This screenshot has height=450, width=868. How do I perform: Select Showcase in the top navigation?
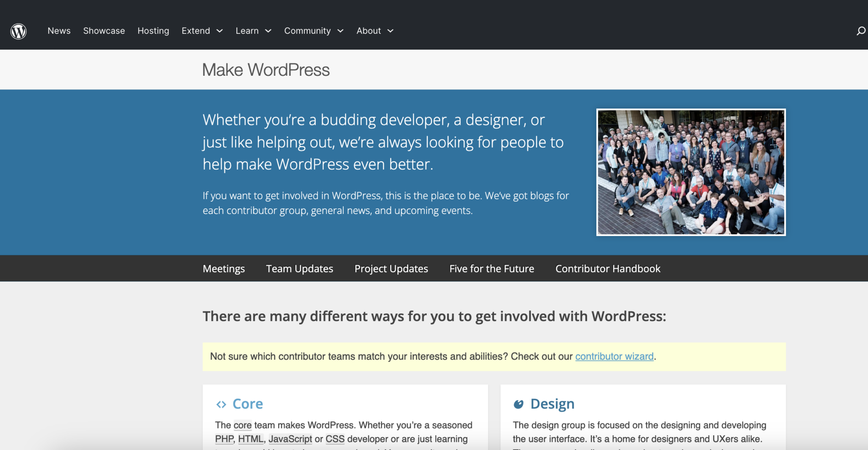(x=104, y=31)
